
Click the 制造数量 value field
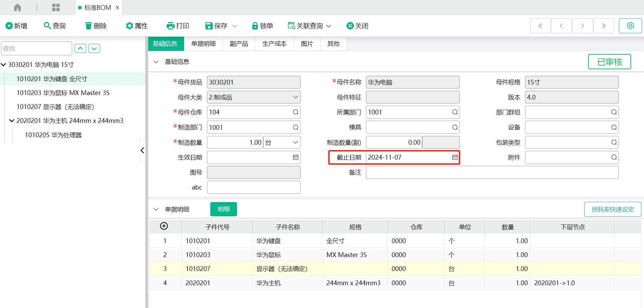235,142
